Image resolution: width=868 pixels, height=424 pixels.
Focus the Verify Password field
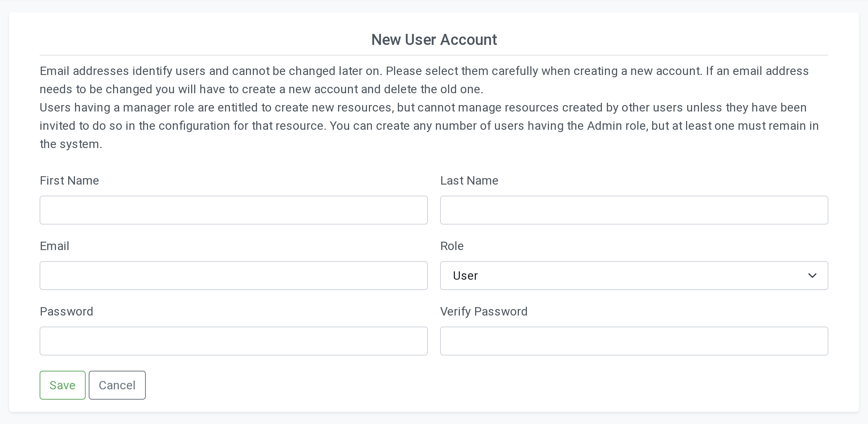click(x=634, y=341)
